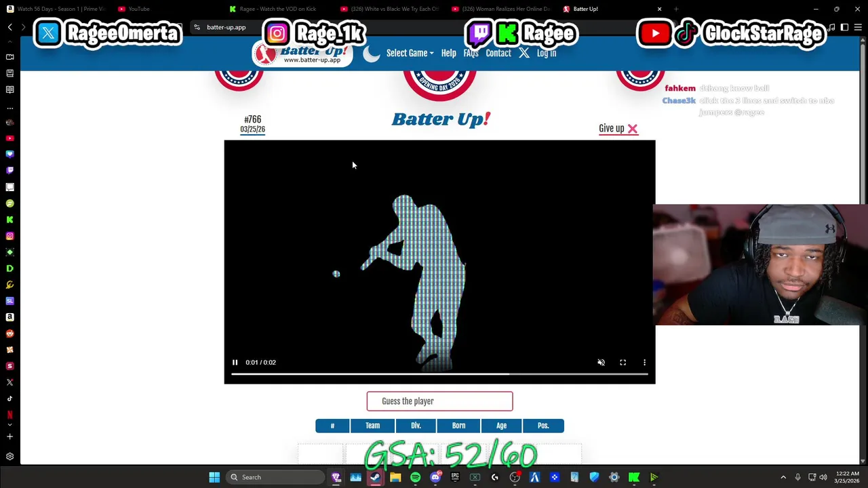Screen dimensions: 868x488
Task: Click the Age column header
Action: point(501,426)
